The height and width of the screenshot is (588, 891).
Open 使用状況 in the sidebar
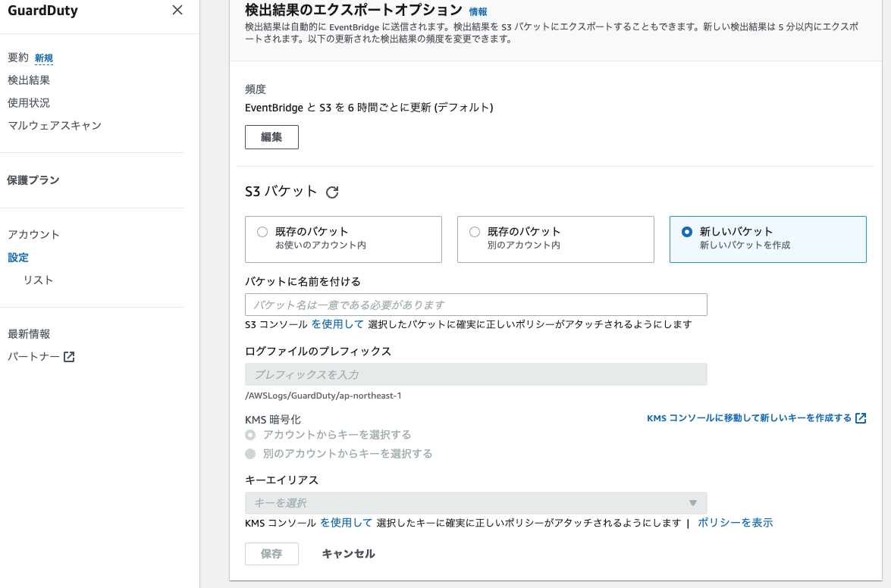click(29, 103)
